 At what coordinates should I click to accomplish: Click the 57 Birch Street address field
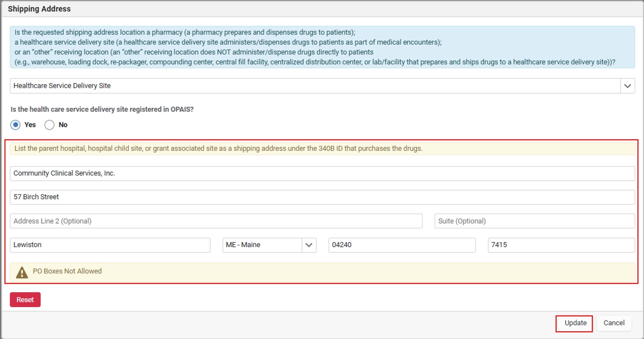[322, 197]
